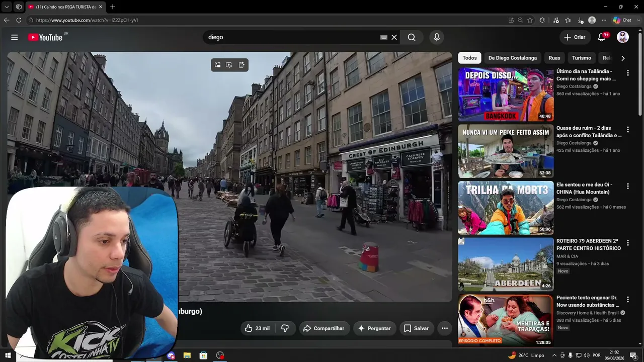Viewport: 644px width, 362px height.
Task: Open a new browser tab
Action: point(113,7)
